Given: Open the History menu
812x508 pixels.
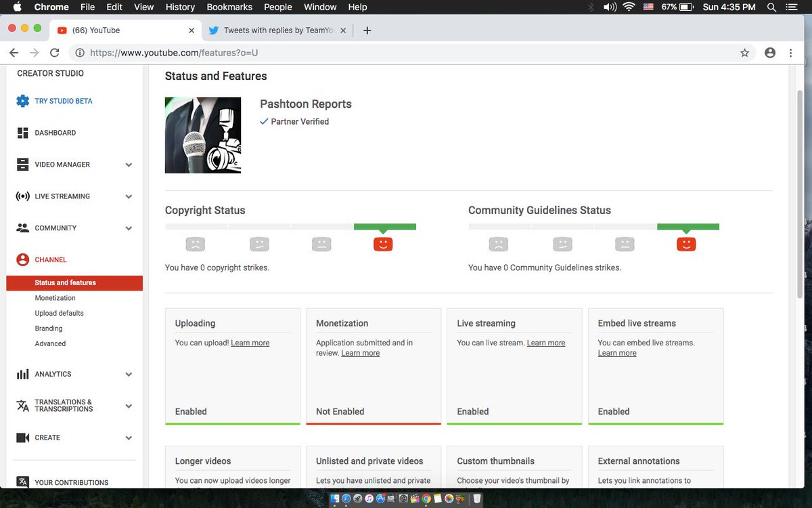Looking at the screenshot, I should point(180,7).
